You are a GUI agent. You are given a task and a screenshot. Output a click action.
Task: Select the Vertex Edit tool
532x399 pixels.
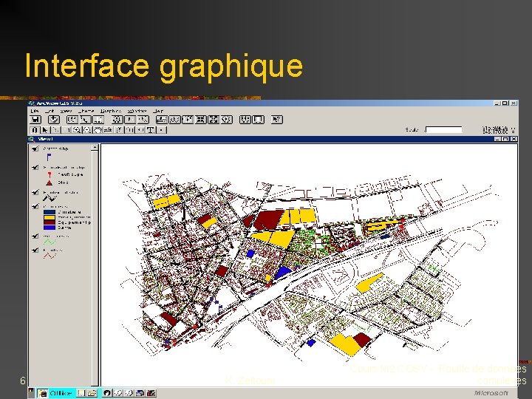click(55, 129)
